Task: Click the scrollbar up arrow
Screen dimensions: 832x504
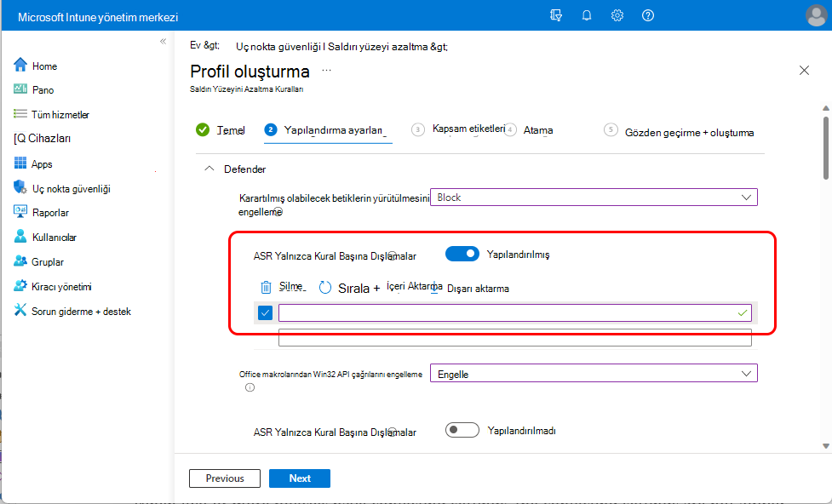Action: (826, 108)
